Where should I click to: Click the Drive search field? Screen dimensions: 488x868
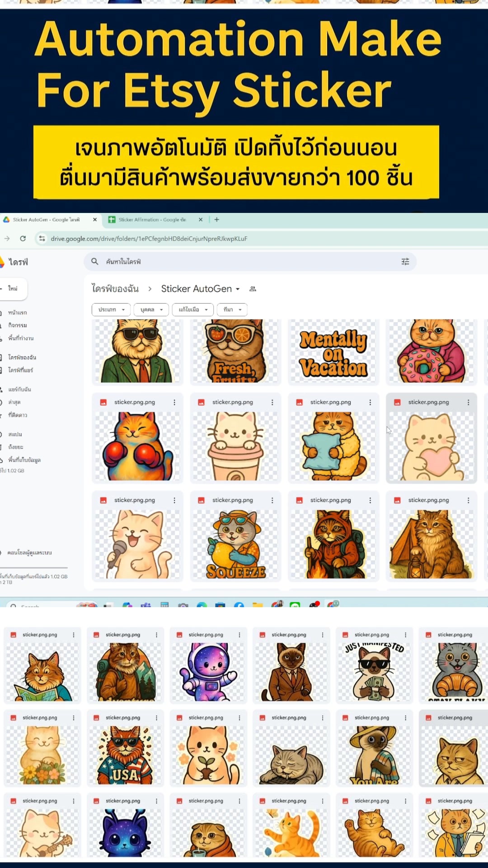[x=250, y=262]
